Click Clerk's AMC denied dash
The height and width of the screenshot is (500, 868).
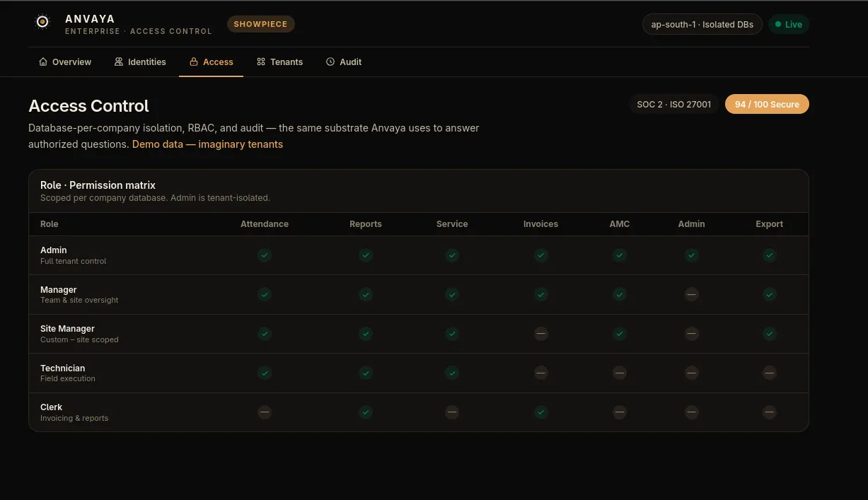[620, 412]
